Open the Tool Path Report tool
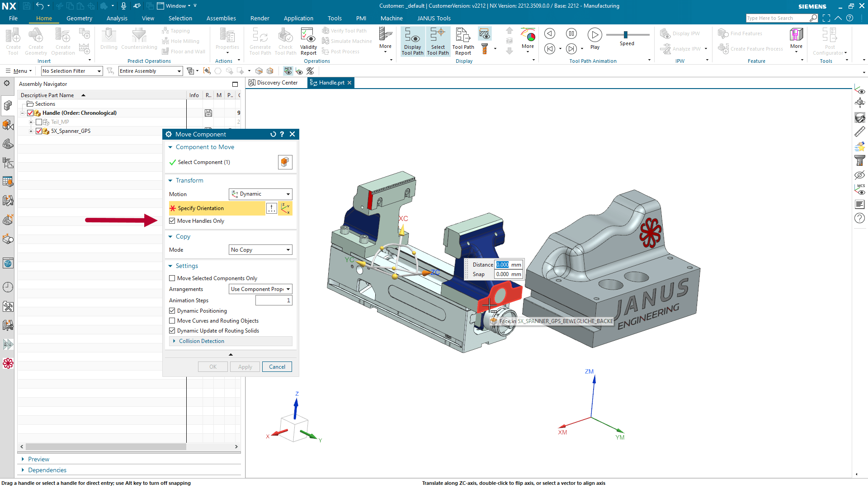Screen dimensions: 868x488 pos(463,41)
